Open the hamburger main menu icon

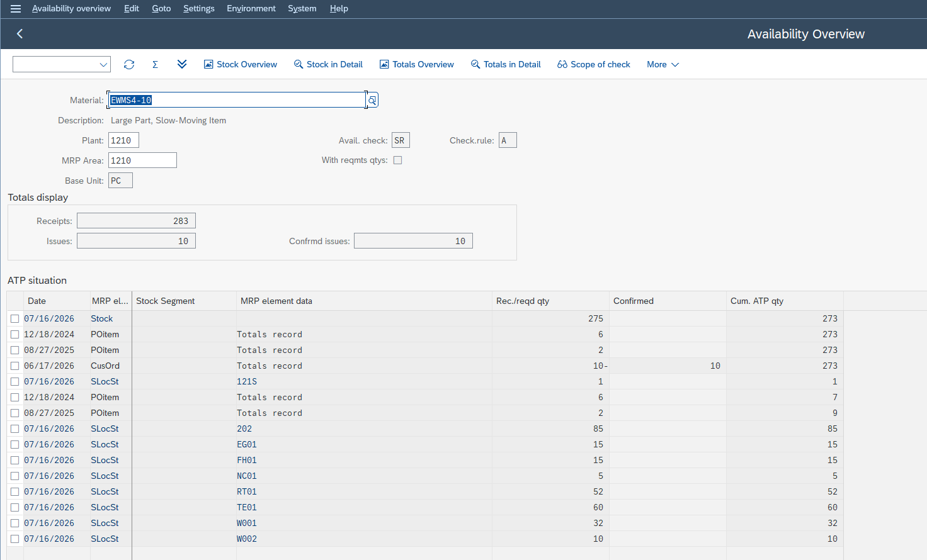pos(16,9)
